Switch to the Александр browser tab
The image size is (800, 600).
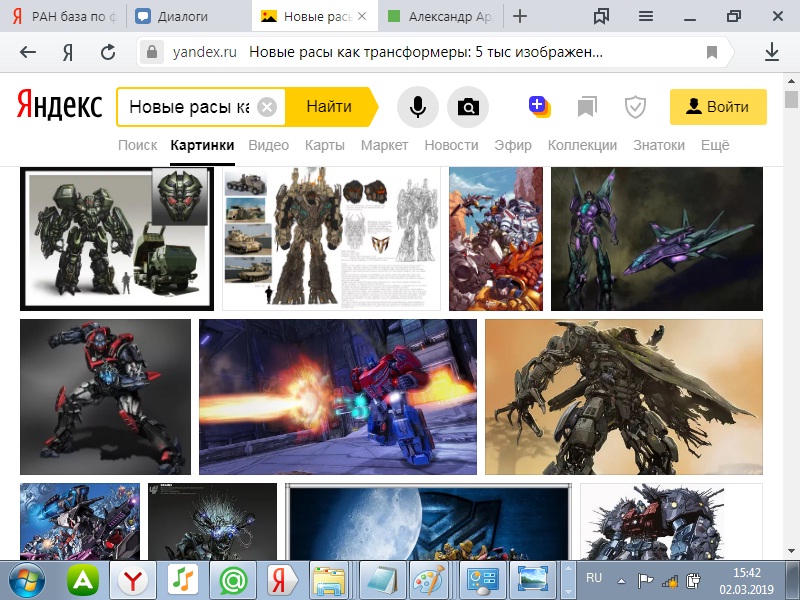441,16
